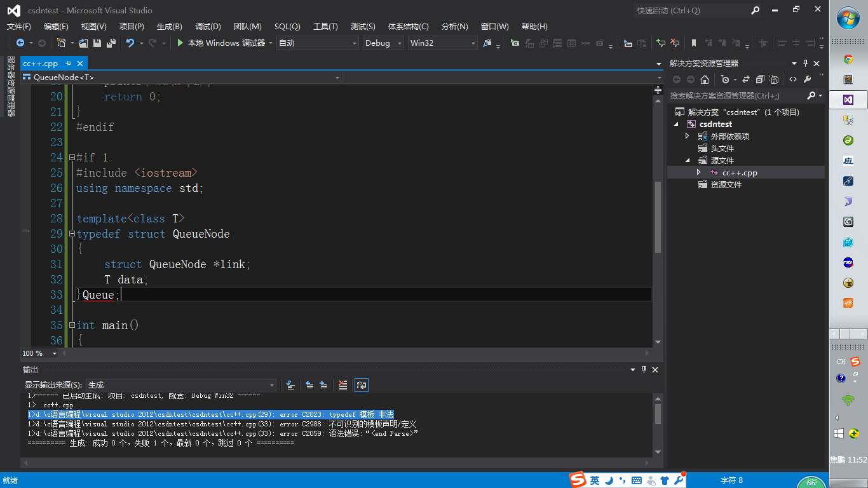Toggle Show All Files in Solution Explorer

click(x=774, y=79)
